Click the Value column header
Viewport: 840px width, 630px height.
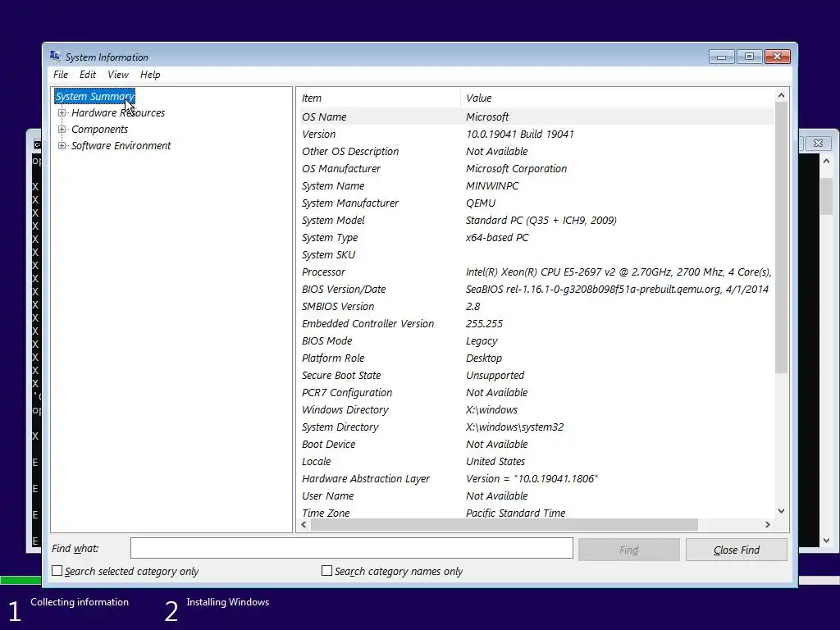click(617, 98)
